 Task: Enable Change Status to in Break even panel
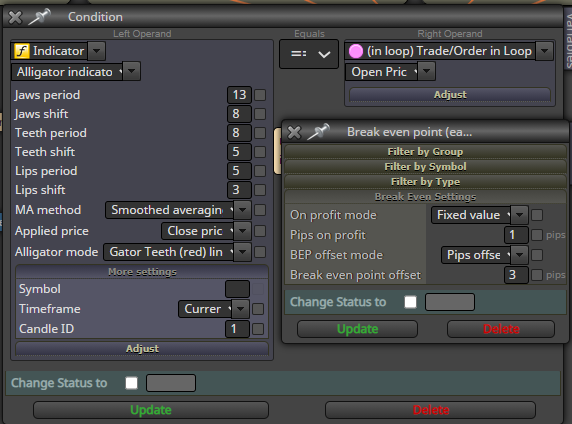click(x=410, y=302)
